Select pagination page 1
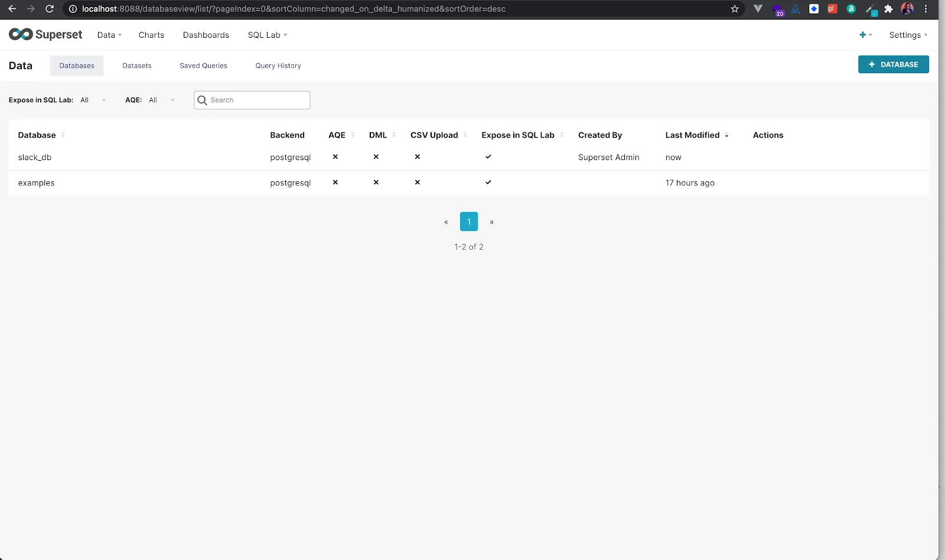Screen dimensions: 945x560 [469, 222]
